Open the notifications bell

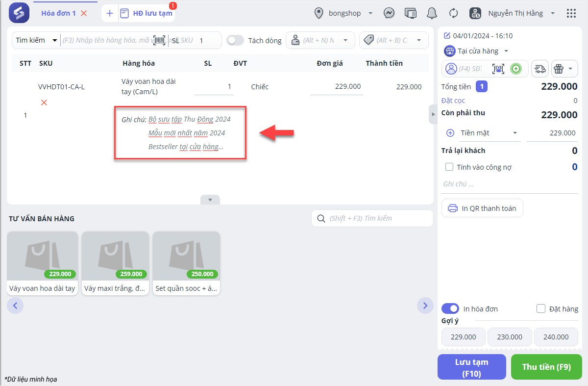432,13
